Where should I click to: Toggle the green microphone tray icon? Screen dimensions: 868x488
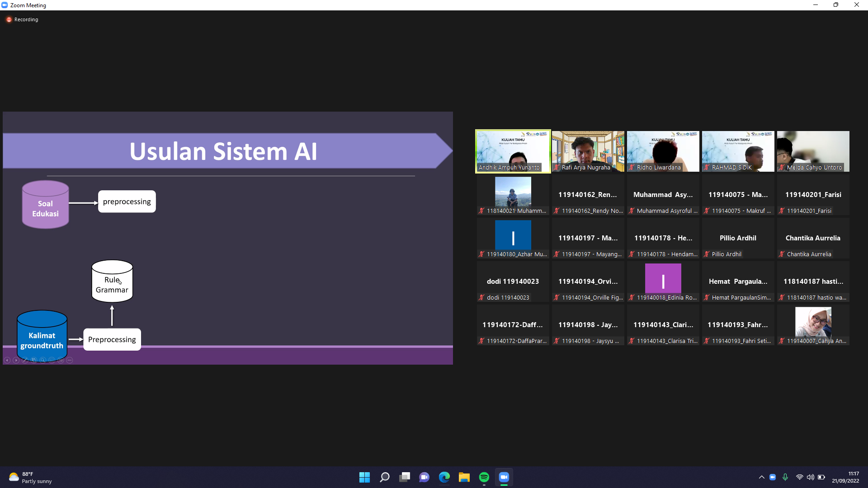click(785, 477)
